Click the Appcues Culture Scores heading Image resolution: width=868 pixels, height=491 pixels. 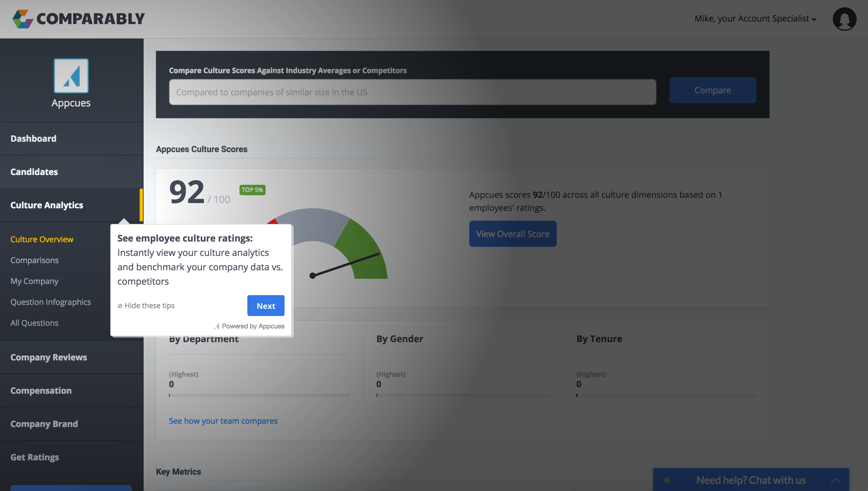tap(202, 149)
